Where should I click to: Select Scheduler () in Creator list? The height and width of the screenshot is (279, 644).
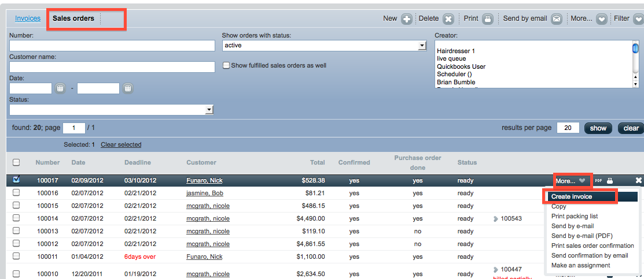[x=455, y=75]
